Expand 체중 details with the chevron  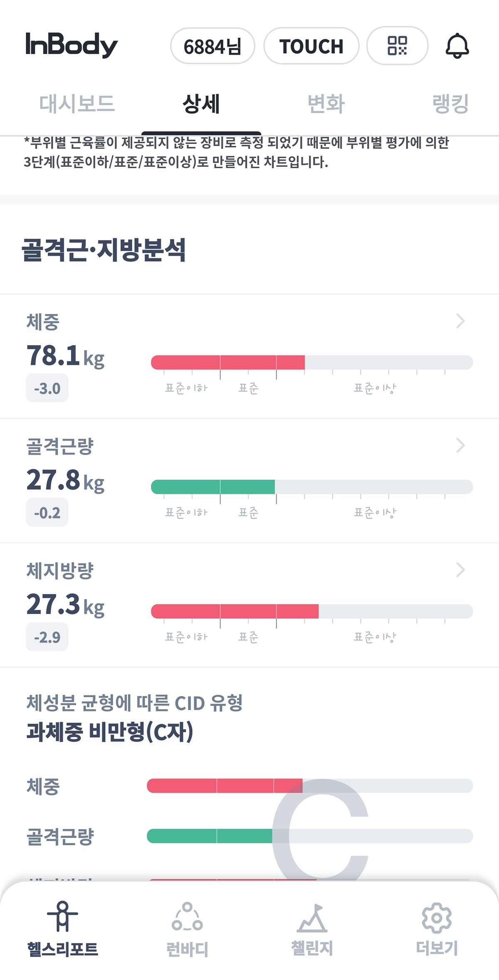(x=460, y=321)
